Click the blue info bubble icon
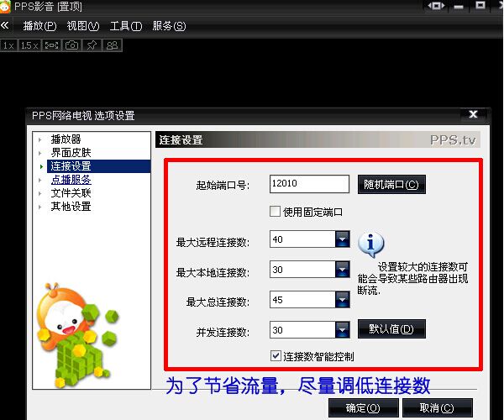 pyautogui.click(x=370, y=244)
